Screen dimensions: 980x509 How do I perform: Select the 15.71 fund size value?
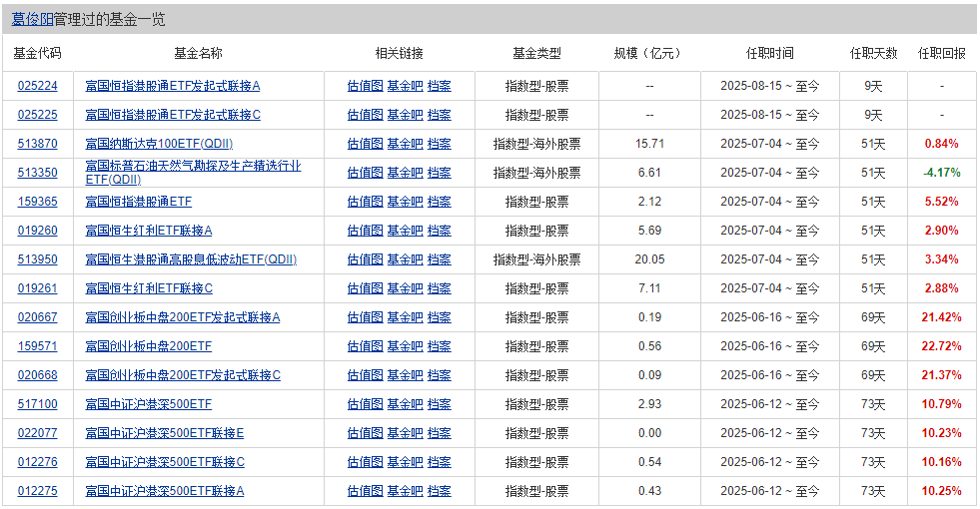click(x=650, y=144)
